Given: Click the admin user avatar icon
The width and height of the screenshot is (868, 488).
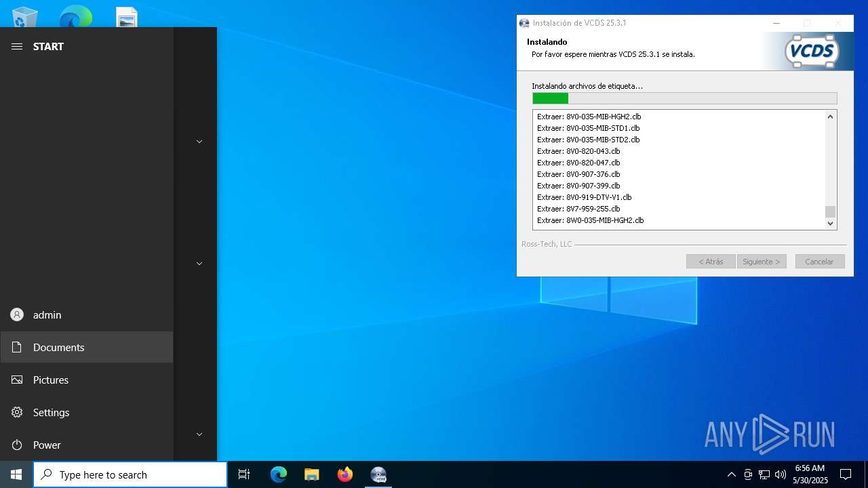Looking at the screenshot, I should 17,314.
